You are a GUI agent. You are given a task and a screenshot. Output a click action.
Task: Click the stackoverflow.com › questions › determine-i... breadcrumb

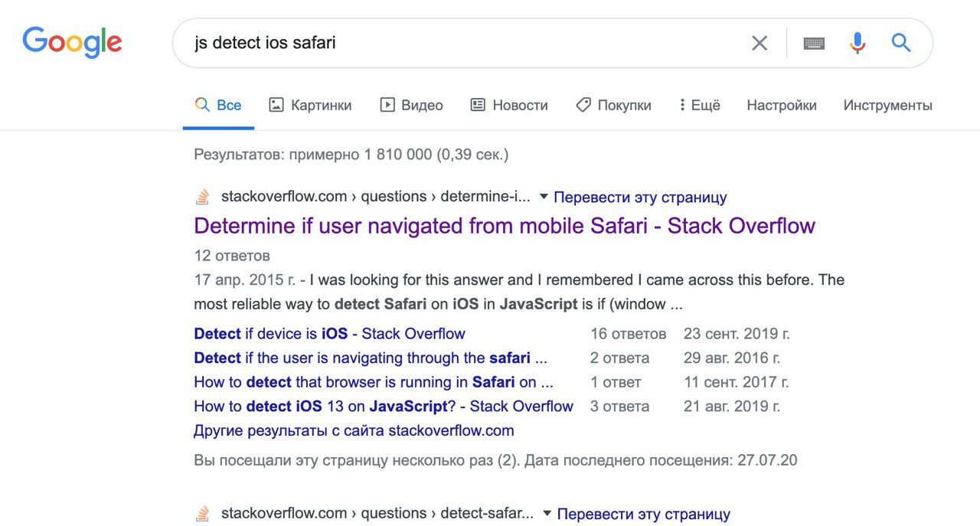(x=375, y=197)
